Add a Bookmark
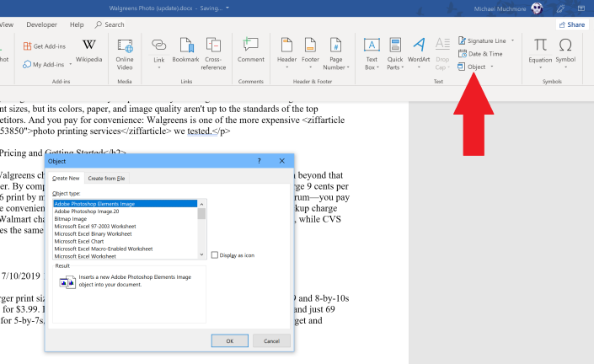The height and width of the screenshot is (364, 594). pyautogui.click(x=185, y=50)
